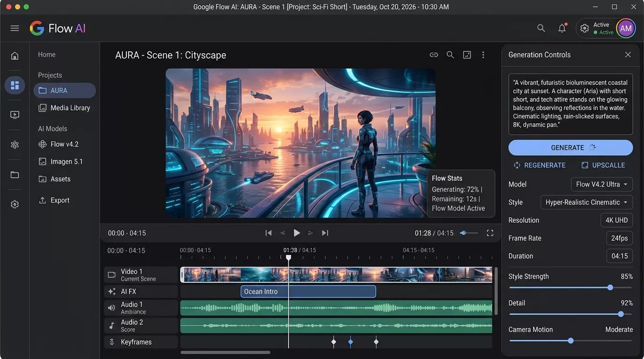Open the three-dot scene options menu
The width and height of the screenshot is (644, 359).
(483, 55)
